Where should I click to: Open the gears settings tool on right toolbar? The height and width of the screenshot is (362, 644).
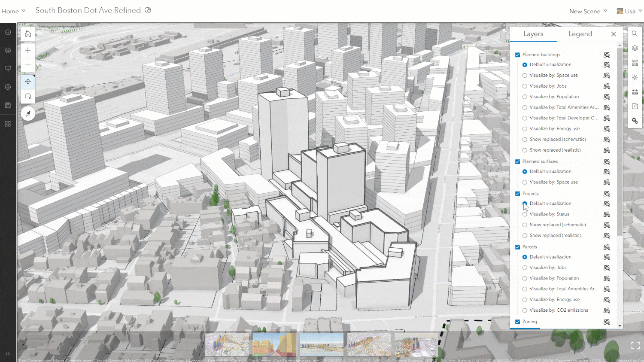point(635,121)
